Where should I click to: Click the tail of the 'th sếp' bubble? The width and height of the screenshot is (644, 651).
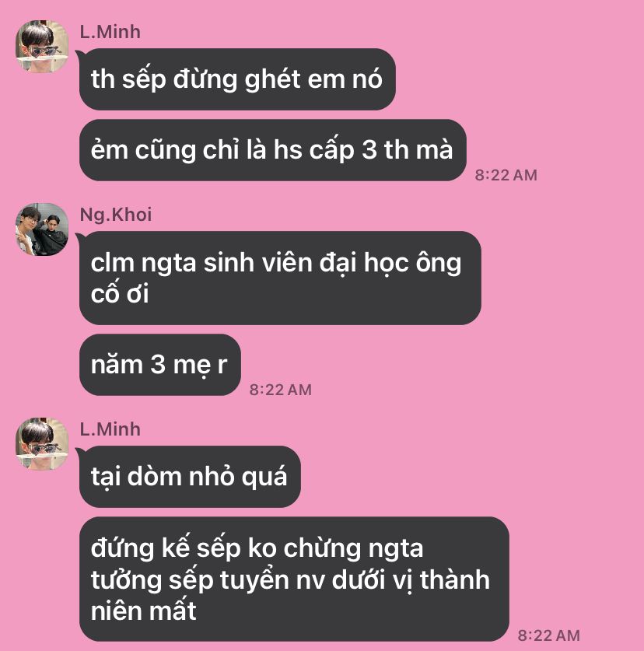pos(79,54)
